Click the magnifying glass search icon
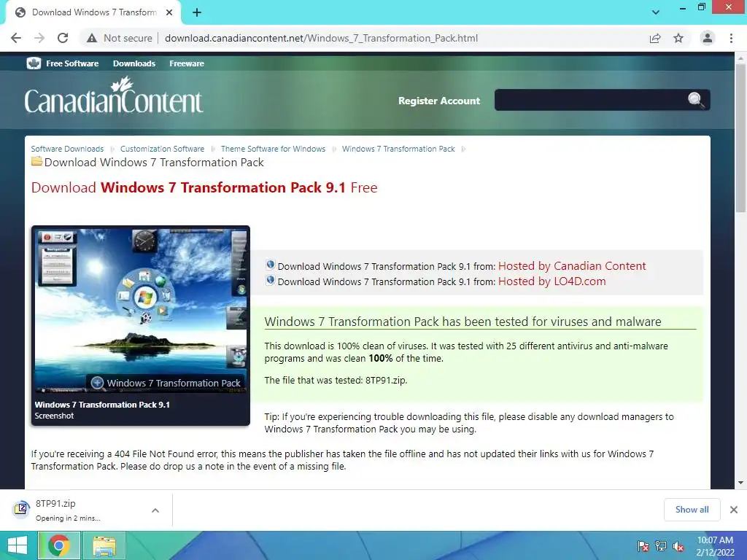The height and width of the screenshot is (560, 747). 696,100
